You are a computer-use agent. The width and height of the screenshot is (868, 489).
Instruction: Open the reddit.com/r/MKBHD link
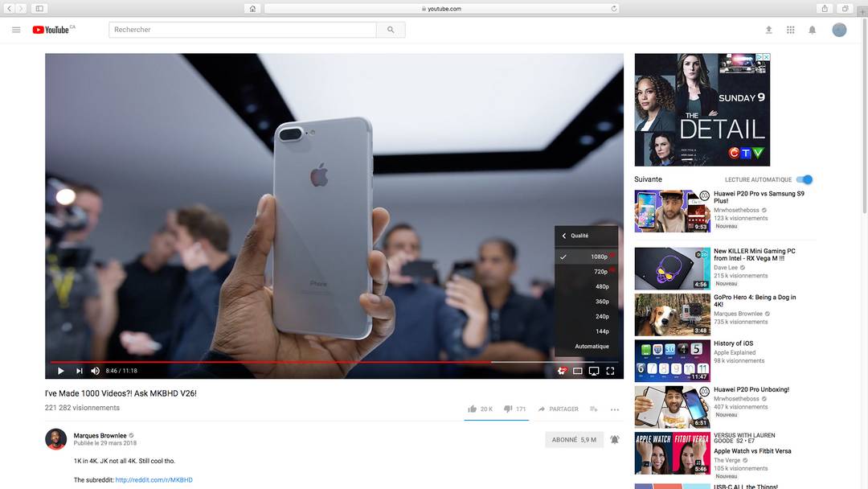pos(154,480)
